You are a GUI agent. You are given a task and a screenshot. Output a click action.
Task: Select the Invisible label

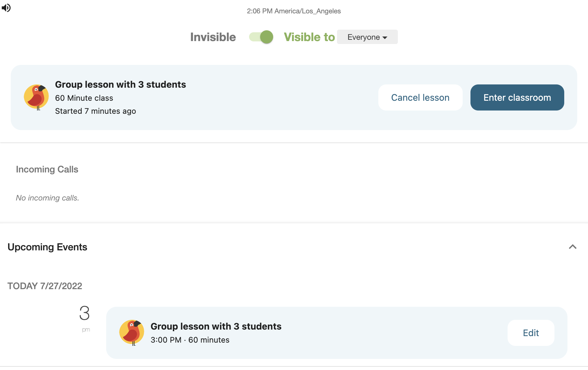(213, 37)
